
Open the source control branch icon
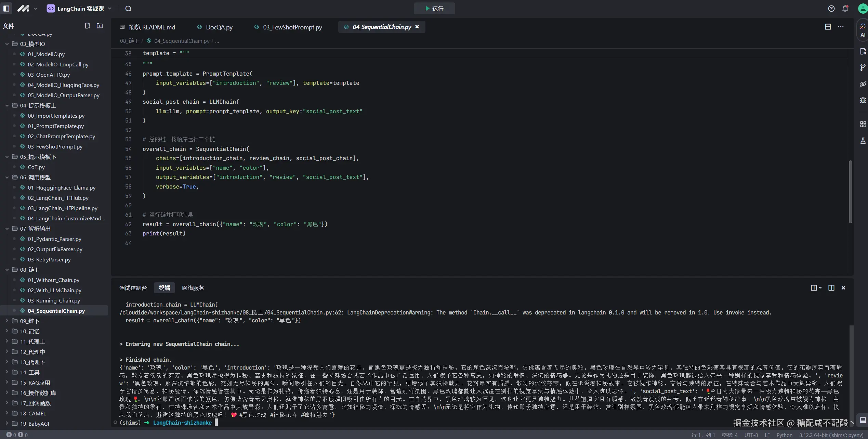point(863,68)
